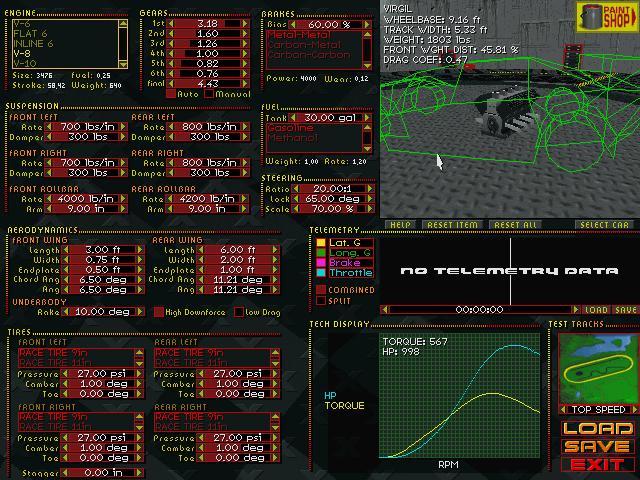The height and width of the screenshot is (480, 640).
Task: Increase 1st gear ratio with right arrow
Action: click(x=245, y=23)
